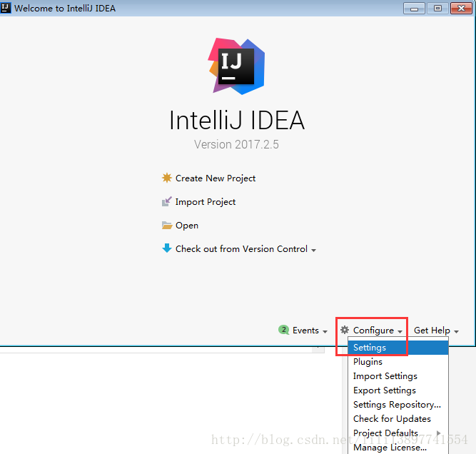This screenshot has height=454, width=476.
Task: Select Manage License... menu entry
Action: (x=398, y=448)
